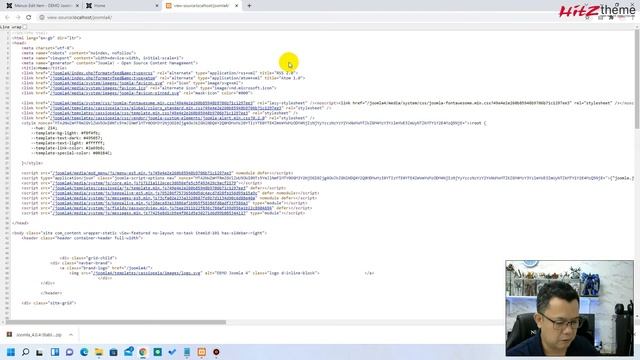Screen dimensions: 640x360
Task: Go back in browser history
Action: (7, 18)
